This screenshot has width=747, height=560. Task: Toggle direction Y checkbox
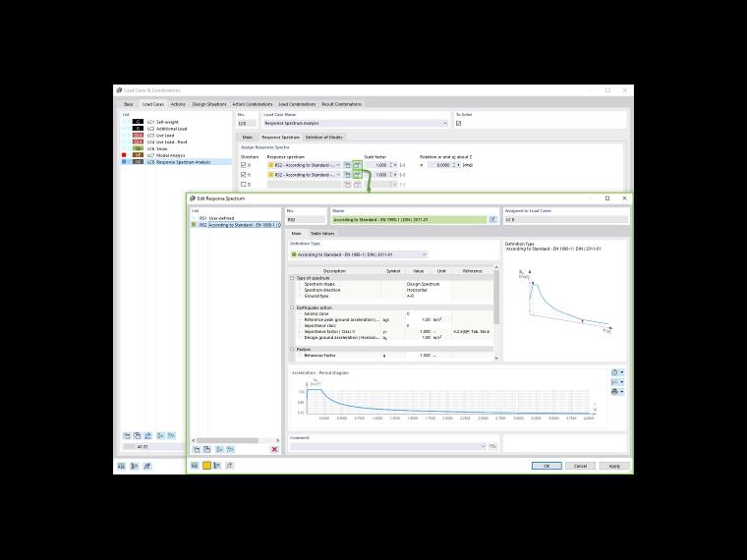[x=244, y=175]
